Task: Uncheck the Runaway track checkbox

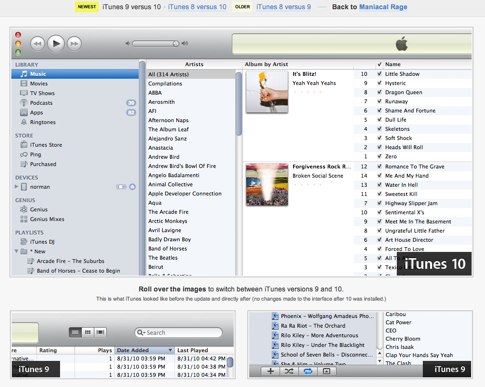Action: tap(379, 101)
